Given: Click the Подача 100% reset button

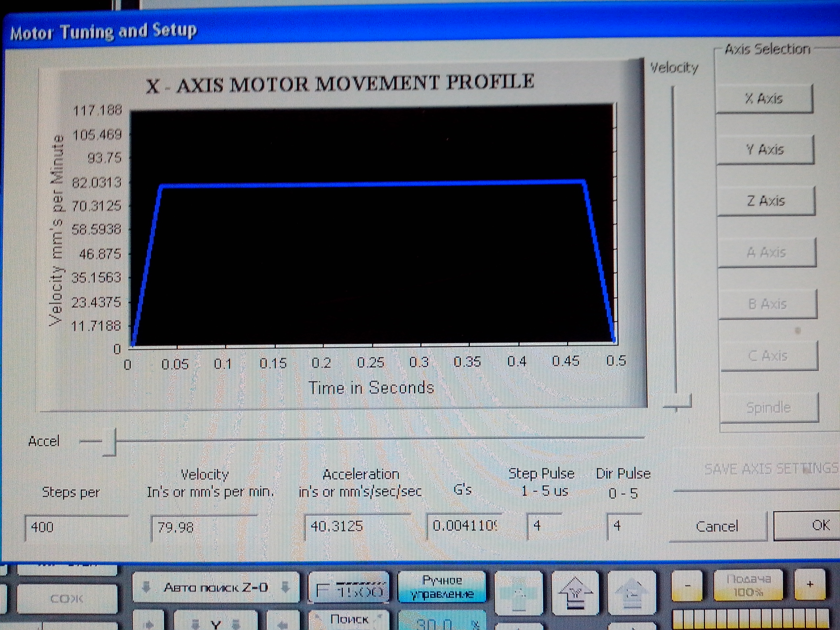Looking at the screenshot, I should pyautogui.click(x=748, y=586).
